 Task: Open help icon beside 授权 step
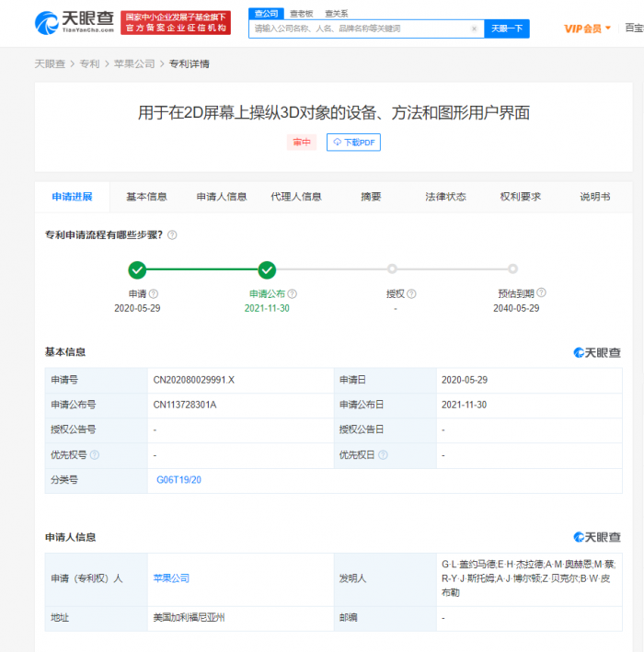411,294
